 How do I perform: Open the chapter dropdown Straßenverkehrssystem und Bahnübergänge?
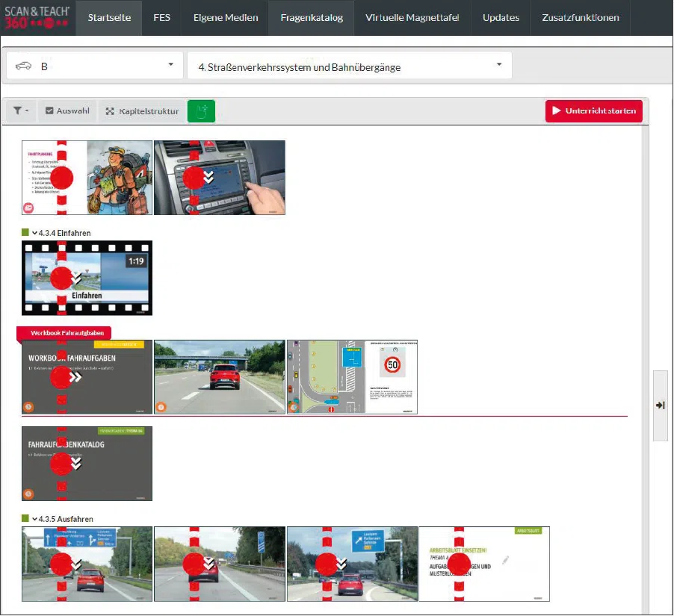pos(349,66)
